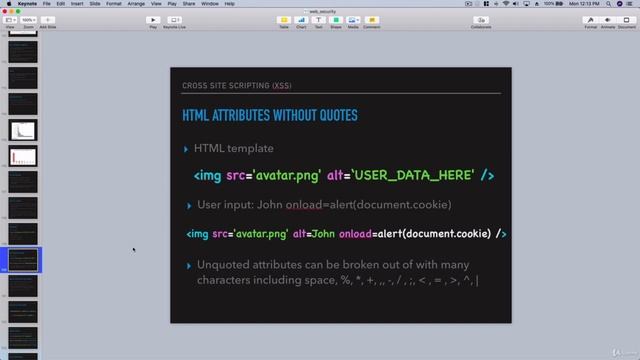Click the date and time display
The width and height of the screenshot is (640, 360).
coord(584,4)
